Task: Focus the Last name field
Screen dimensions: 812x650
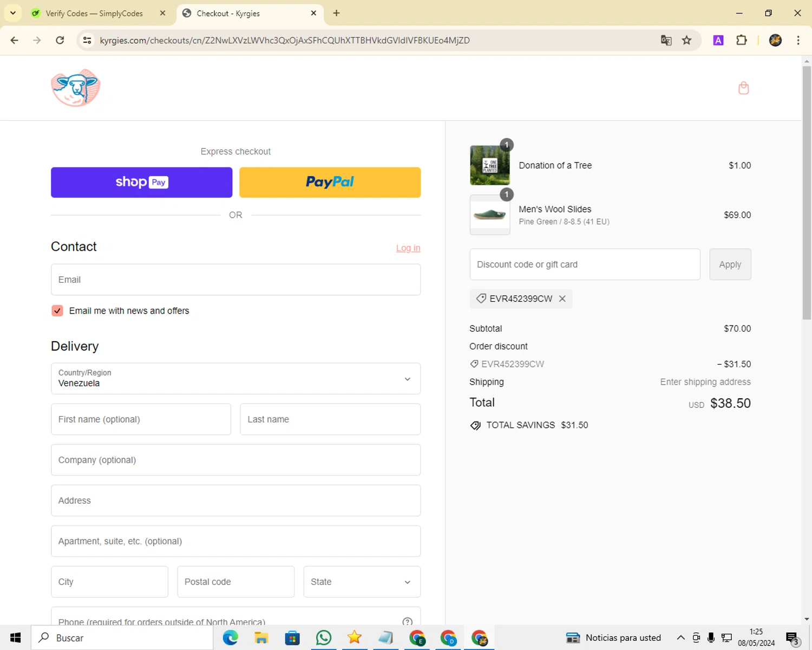Action: pyautogui.click(x=330, y=419)
